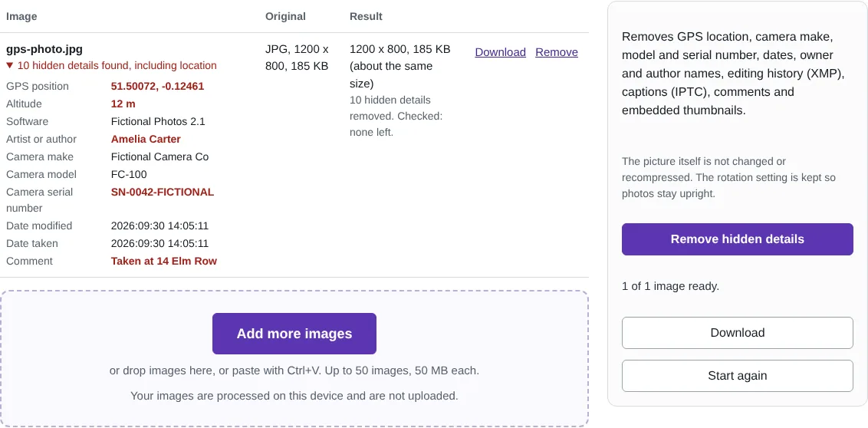Click the '1 of 1 image ready.' status
Image resolution: width=868 pixels, height=428 pixels.
(670, 287)
